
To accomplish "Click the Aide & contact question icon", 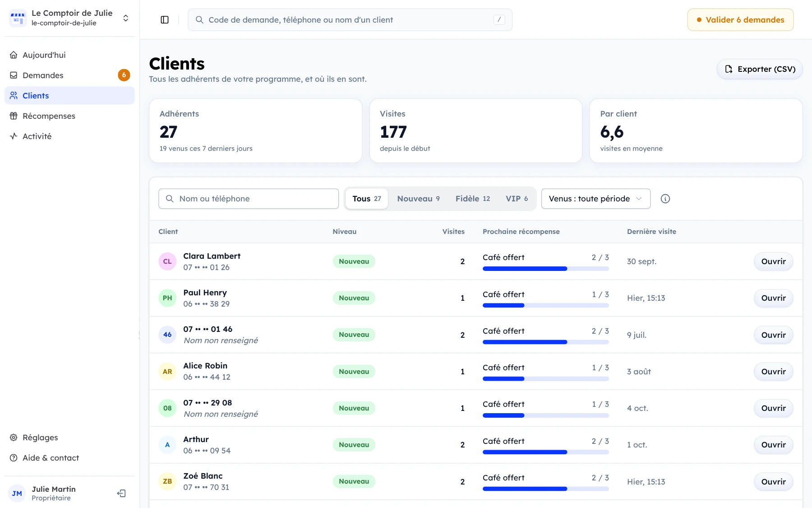I will (x=14, y=458).
